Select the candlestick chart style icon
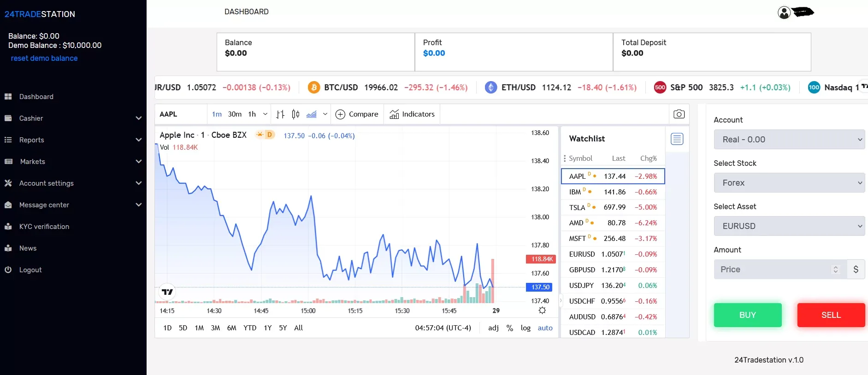 (295, 114)
